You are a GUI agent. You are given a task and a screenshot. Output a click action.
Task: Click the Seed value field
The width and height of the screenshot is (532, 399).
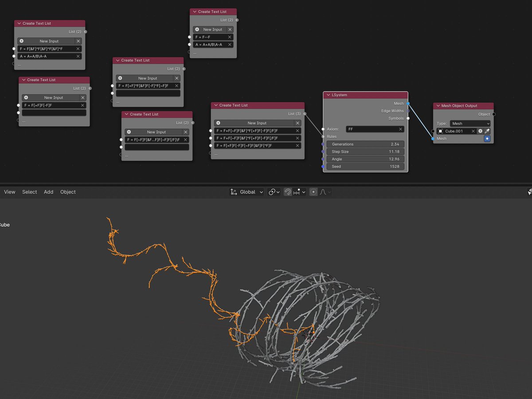(x=365, y=167)
